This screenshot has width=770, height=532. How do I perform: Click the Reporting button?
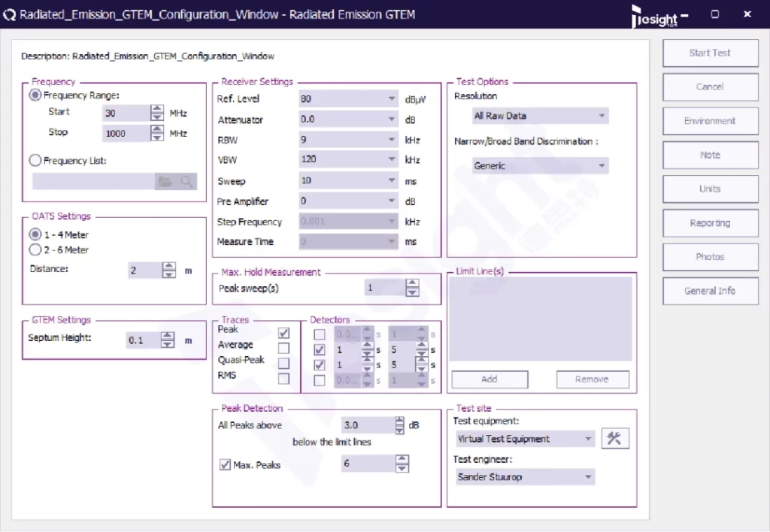click(x=710, y=223)
